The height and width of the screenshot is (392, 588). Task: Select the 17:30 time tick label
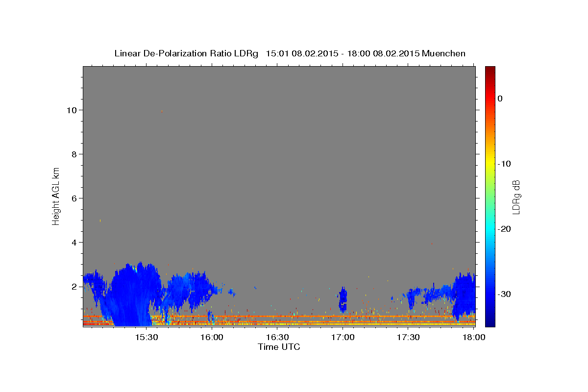tap(408, 338)
